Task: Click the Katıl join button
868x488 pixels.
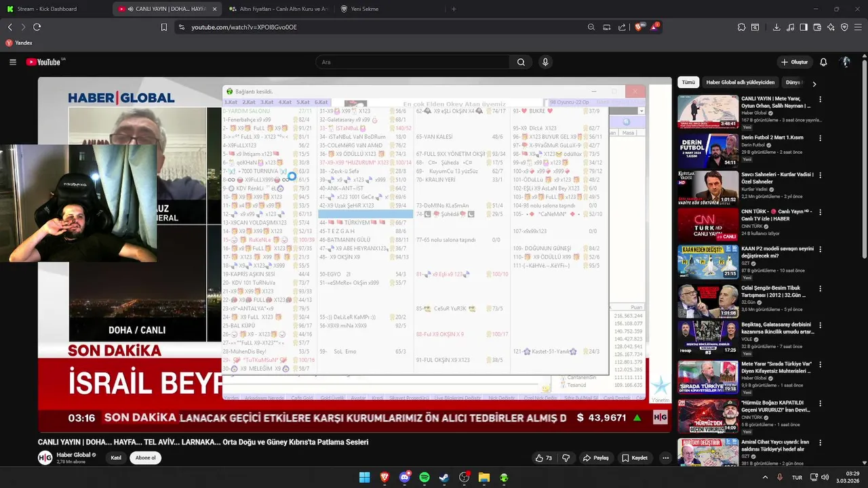Action: (x=116, y=457)
